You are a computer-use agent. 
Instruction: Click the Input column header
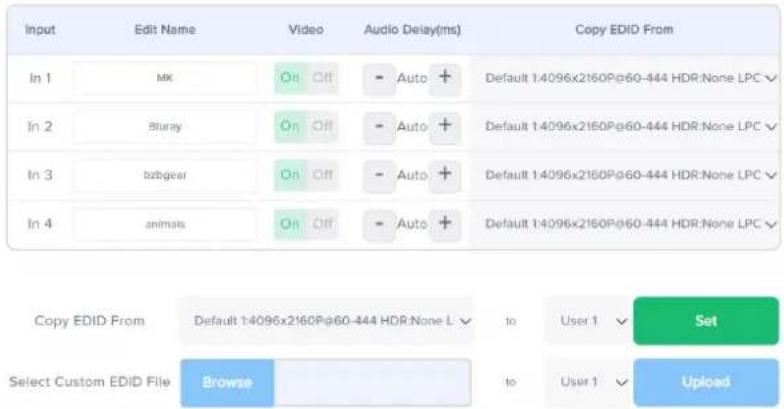coord(40,30)
